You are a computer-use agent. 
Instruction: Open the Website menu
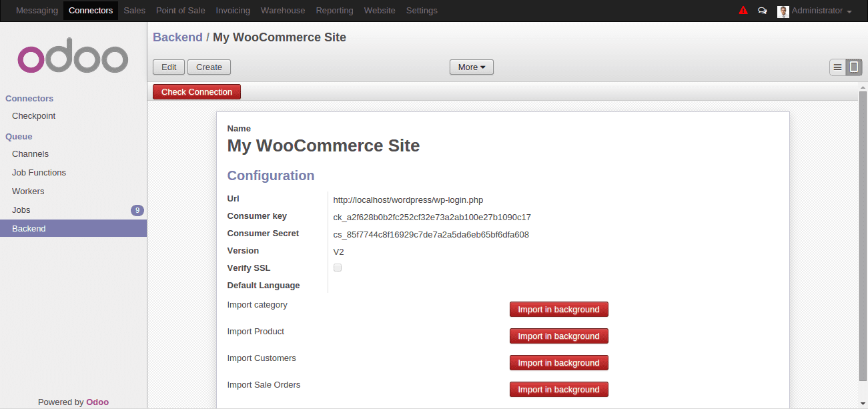380,11
